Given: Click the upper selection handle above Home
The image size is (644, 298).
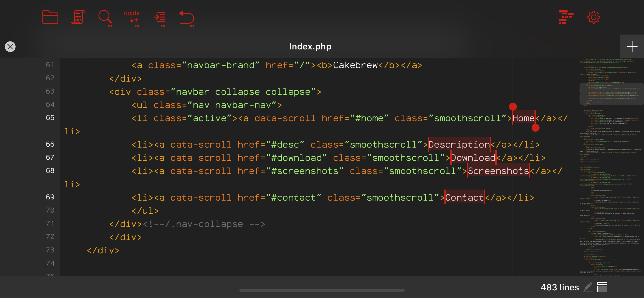Looking at the screenshot, I should click(513, 107).
